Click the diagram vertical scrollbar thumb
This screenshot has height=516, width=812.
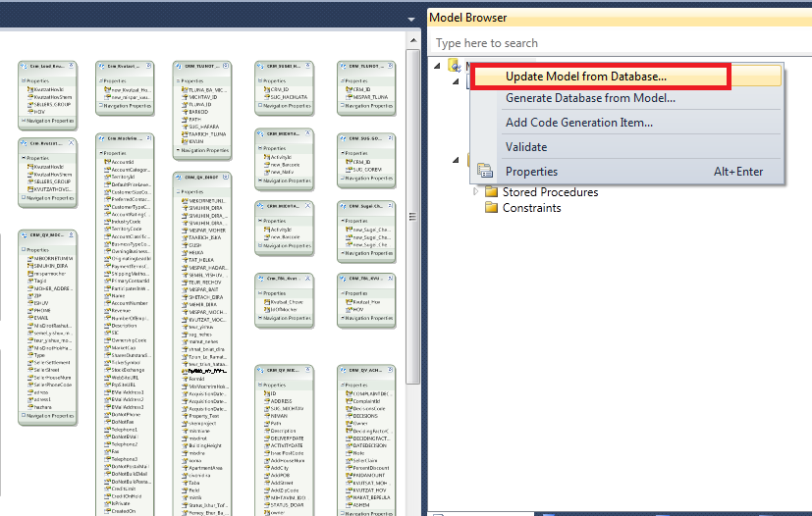(412, 217)
